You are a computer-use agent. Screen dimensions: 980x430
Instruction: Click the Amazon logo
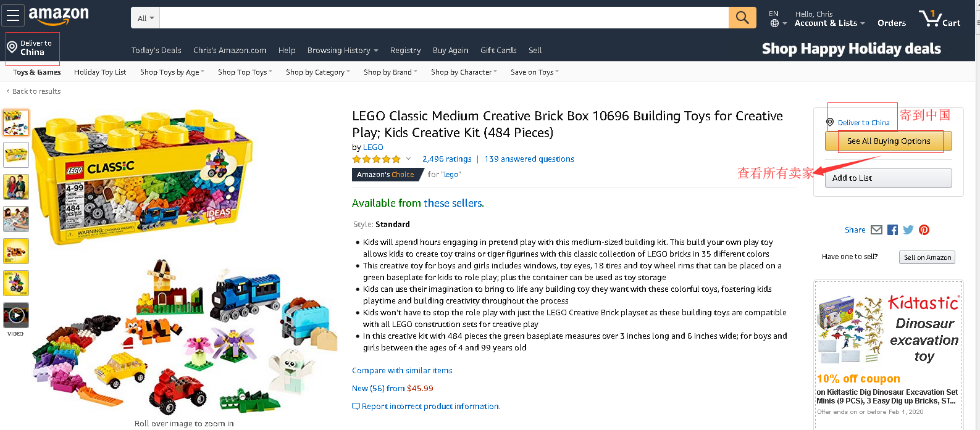click(59, 15)
